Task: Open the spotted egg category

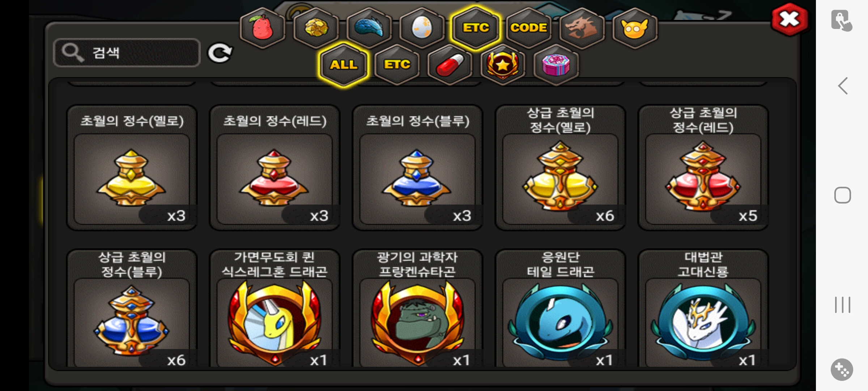Action: point(422,28)
